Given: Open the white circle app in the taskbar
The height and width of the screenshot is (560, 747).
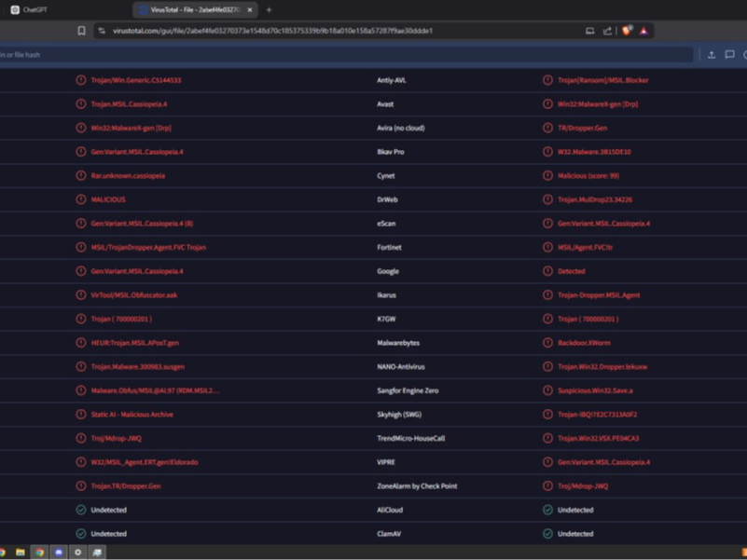Looking at the screenshot, I should [77, 553].
